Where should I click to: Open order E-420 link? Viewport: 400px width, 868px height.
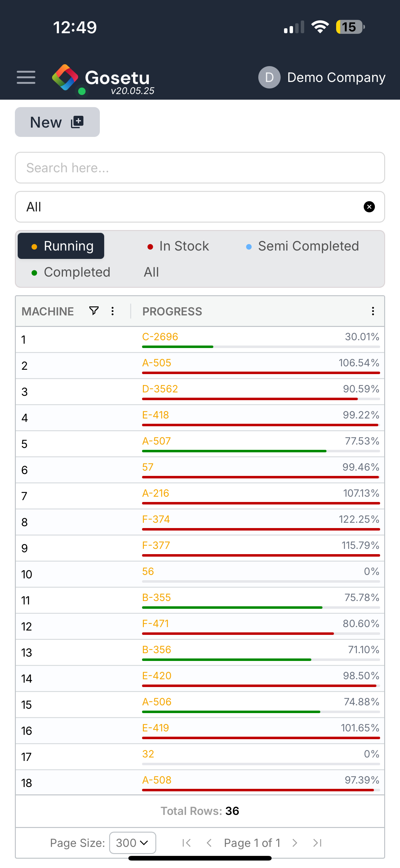(157, 676)
